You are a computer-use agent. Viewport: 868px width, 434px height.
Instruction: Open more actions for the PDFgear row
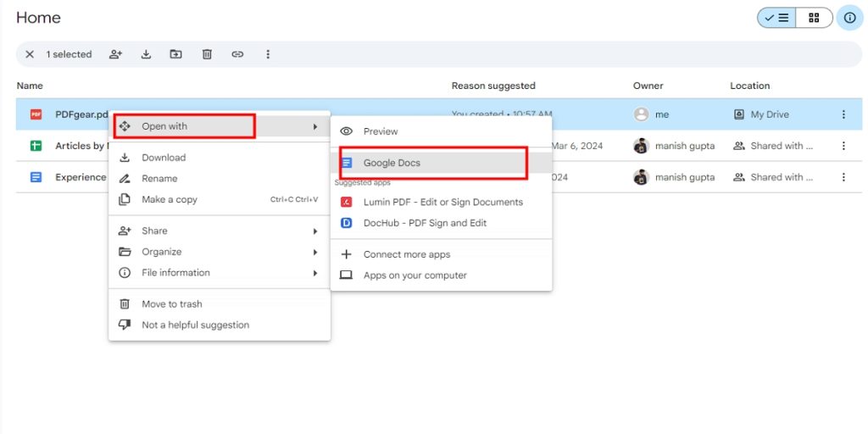click(x=843, y=114)
